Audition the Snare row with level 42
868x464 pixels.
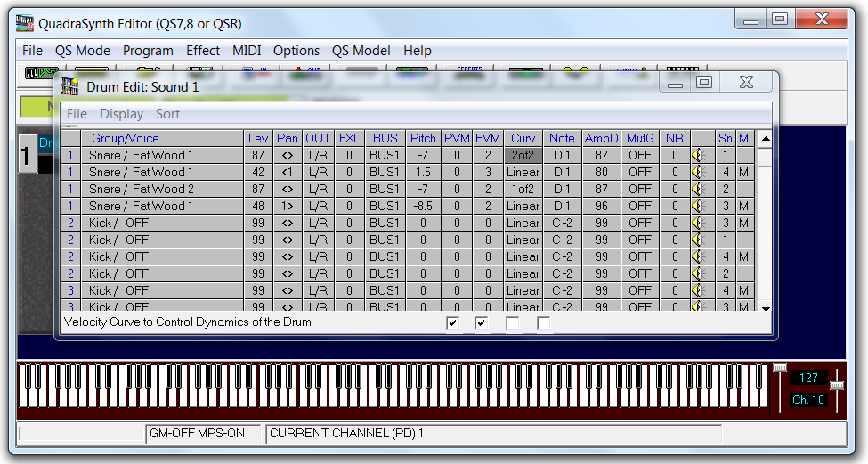click(x=699, y=173)
